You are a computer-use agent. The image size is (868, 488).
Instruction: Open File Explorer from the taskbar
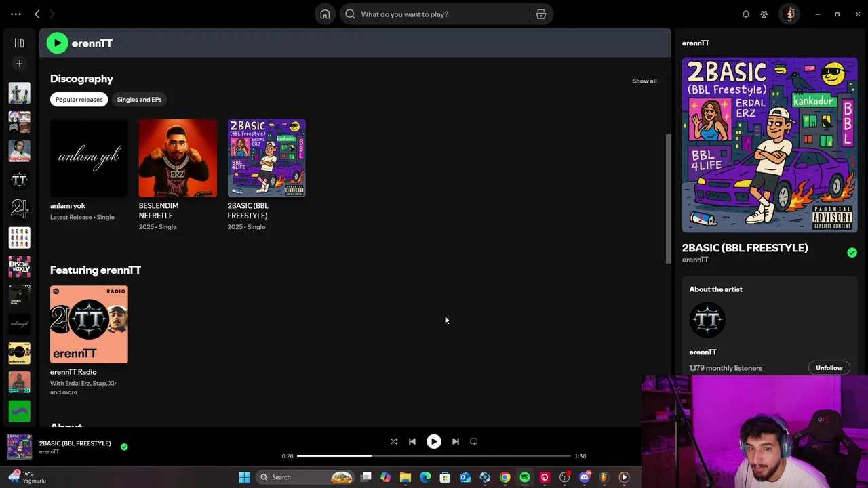pyautogui.click(x=406, y=477)
